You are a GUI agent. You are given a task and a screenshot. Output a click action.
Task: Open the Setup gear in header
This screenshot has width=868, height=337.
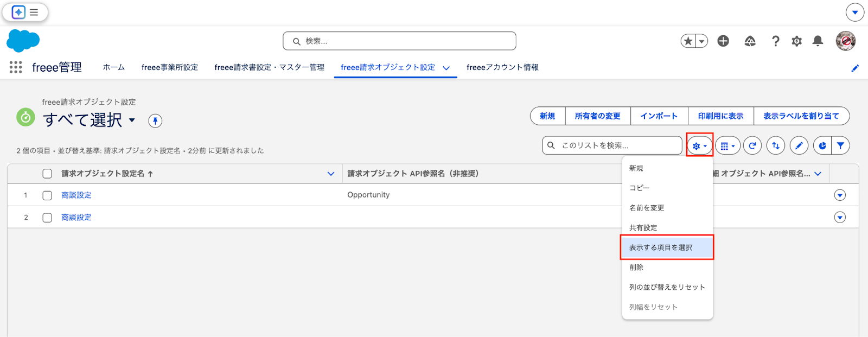tap(796, 41)
